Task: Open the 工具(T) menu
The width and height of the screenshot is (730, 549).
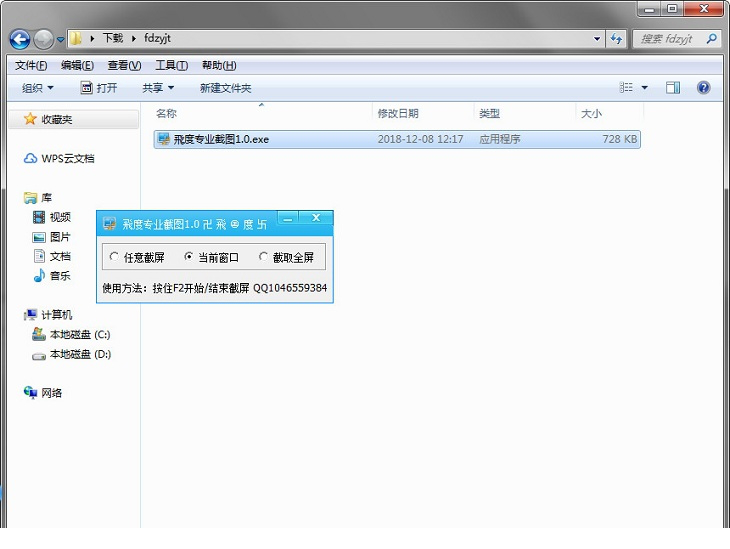Action: coord(171,66)
